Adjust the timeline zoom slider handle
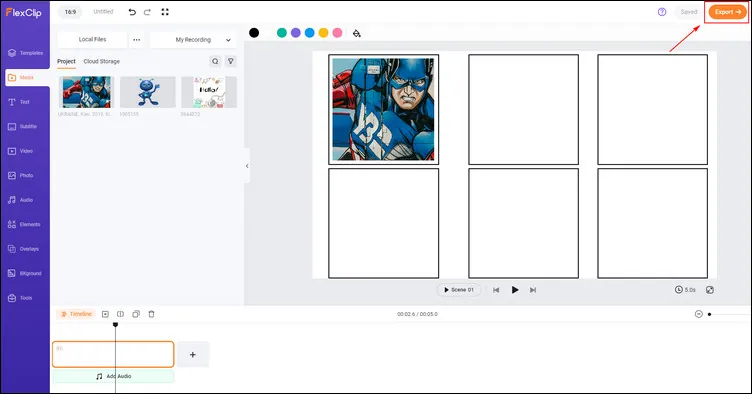The image size is (752, 394). pyautogui.click(x=709, y=314)
